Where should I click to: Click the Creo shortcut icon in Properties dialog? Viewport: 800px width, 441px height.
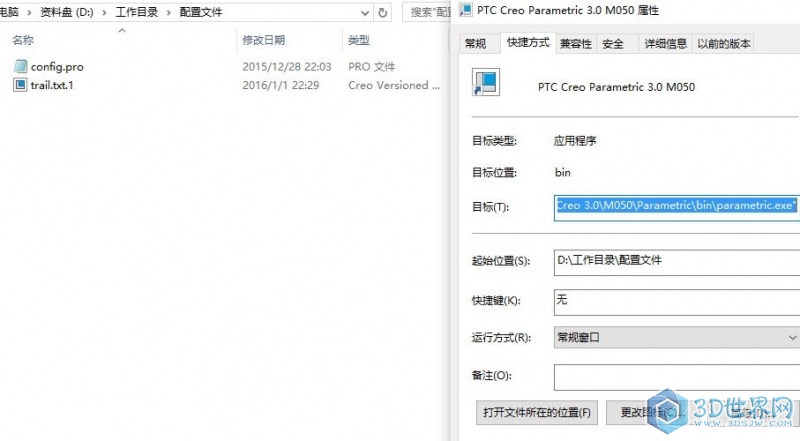coord(486,82)
